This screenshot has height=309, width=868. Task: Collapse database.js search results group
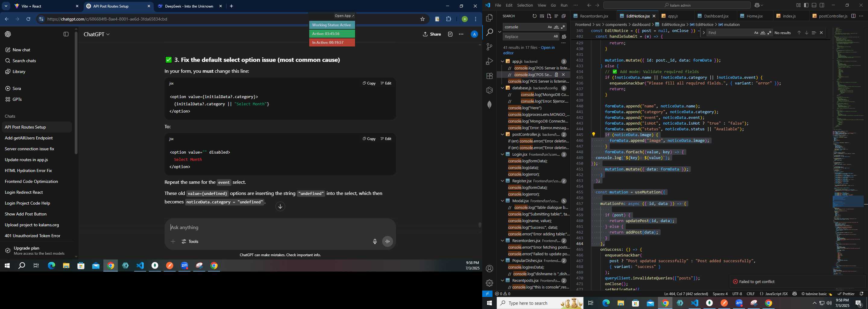click(x=502, y=88)
